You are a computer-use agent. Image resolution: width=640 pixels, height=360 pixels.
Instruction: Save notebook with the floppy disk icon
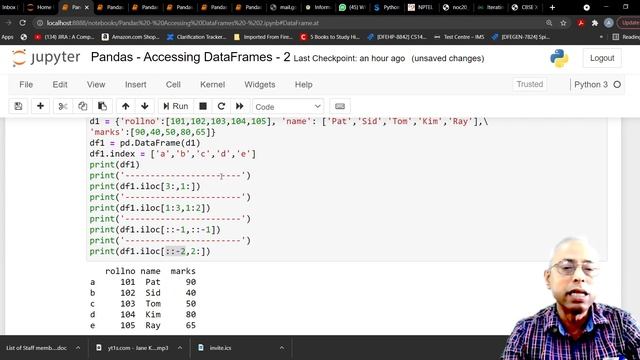pos(18,106)
